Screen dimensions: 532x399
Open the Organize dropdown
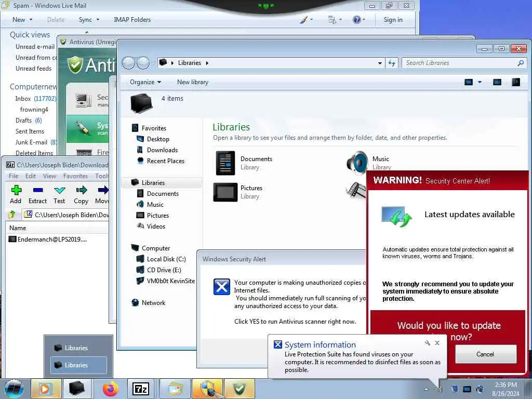[x=145, y=82]
